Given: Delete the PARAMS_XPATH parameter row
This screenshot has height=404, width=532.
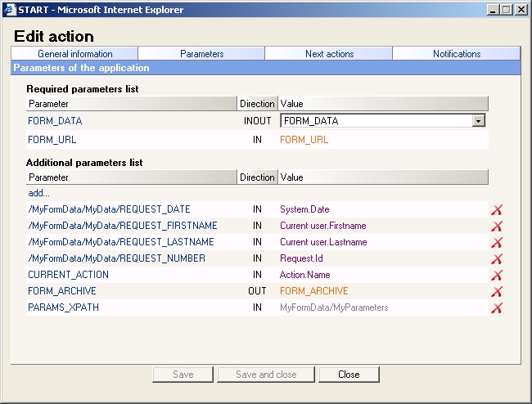Looking at the screenshot, I should (496, 308).
